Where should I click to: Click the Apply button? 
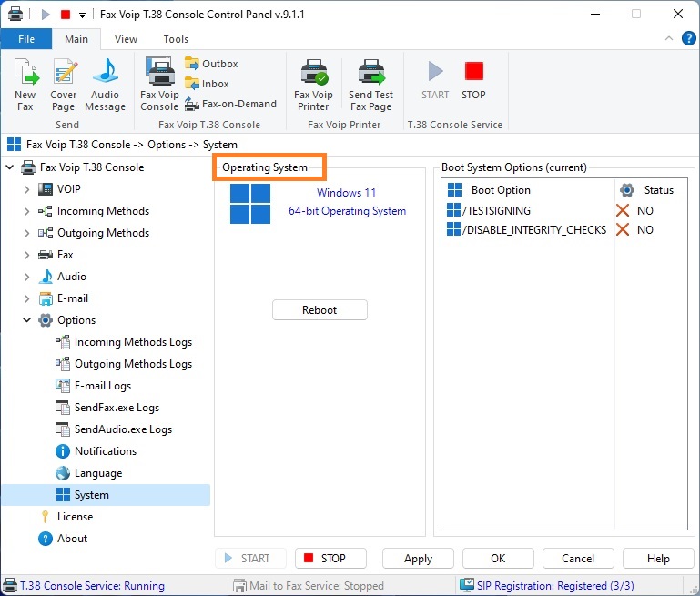coord(418,559)
